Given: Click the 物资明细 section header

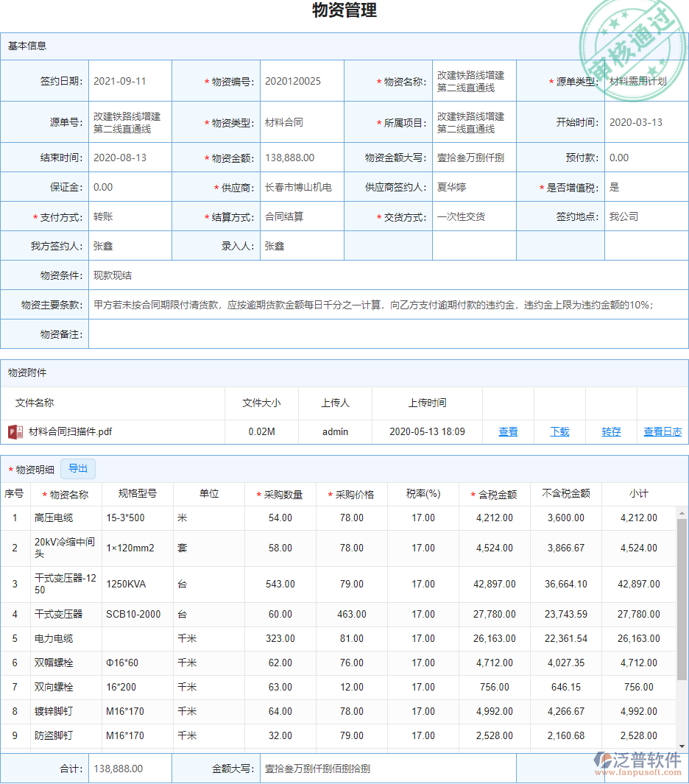Looking at the screenshot, I should coord(35,468).
